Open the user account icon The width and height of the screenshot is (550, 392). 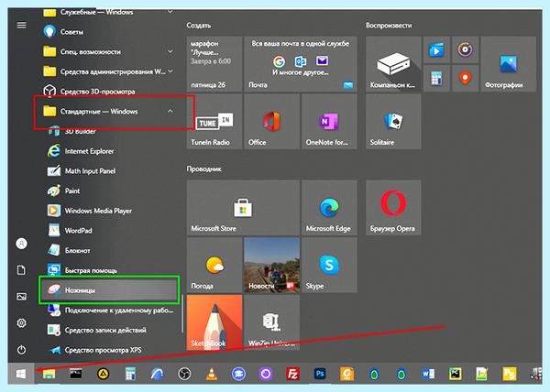coord(21,243)
